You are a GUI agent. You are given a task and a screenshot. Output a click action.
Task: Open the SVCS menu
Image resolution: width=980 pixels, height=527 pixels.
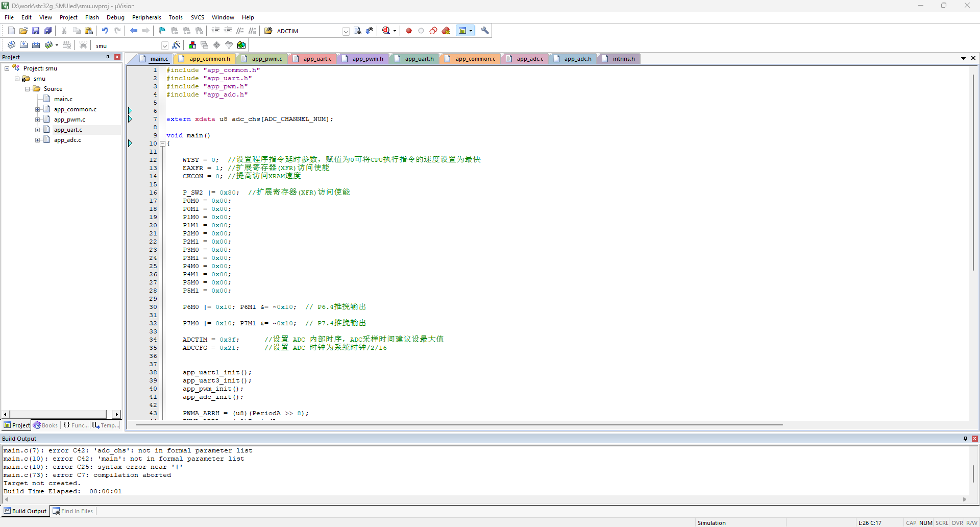tap(198, 17)
